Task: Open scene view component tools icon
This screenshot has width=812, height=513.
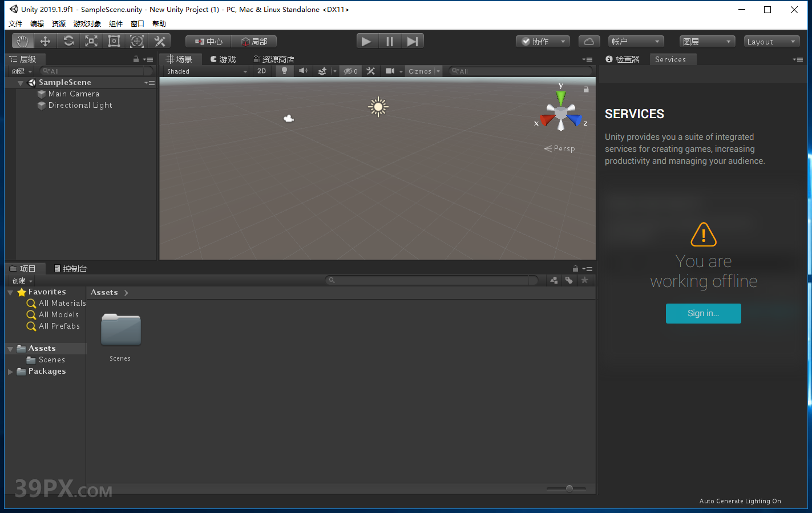Action: (371, 71)
